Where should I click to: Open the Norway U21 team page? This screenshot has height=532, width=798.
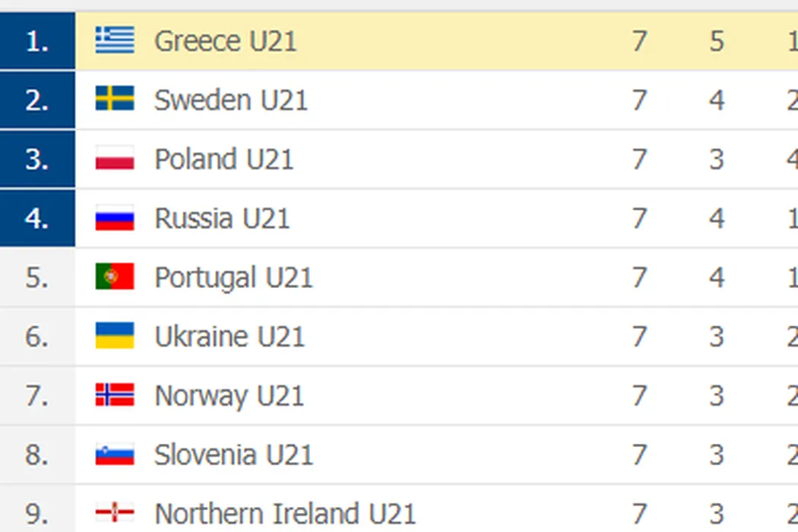coord(229,397)
